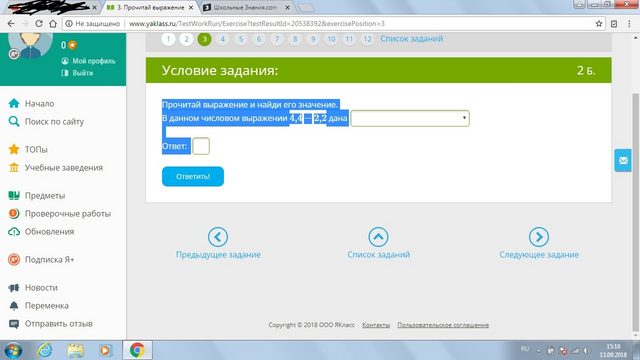
Task: Click the browser home icon
Action: pos(53,24)
